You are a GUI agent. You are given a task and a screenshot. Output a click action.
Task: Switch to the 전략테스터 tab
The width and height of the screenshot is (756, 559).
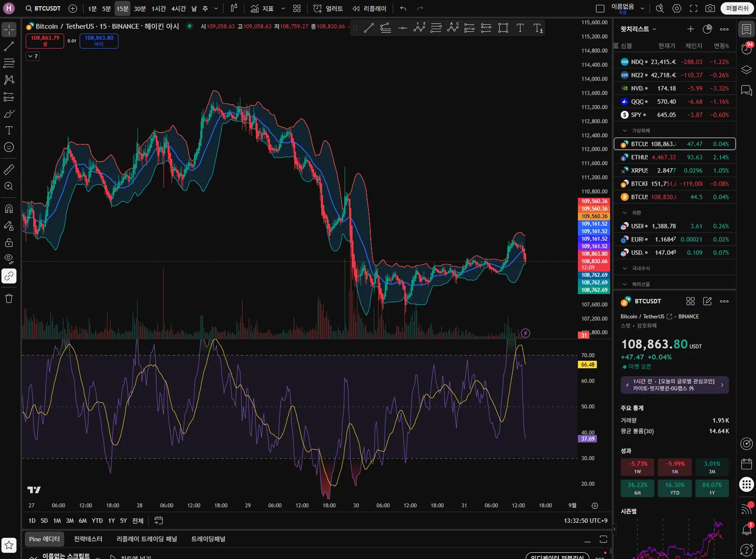point(88,539)
